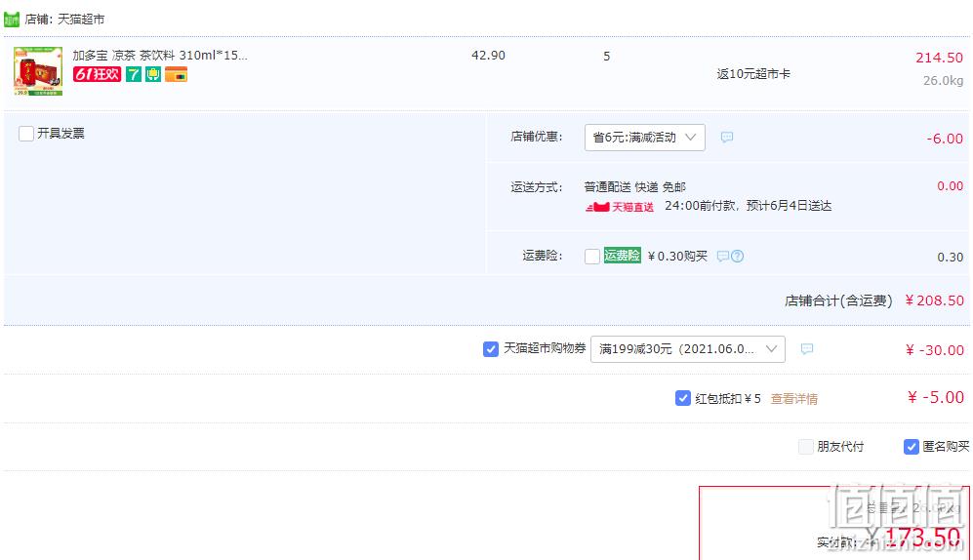This screenshot has width=973, height=560.
Task: Tick the 朋友代付 checkbox
Action: click(x=805, y=447)
